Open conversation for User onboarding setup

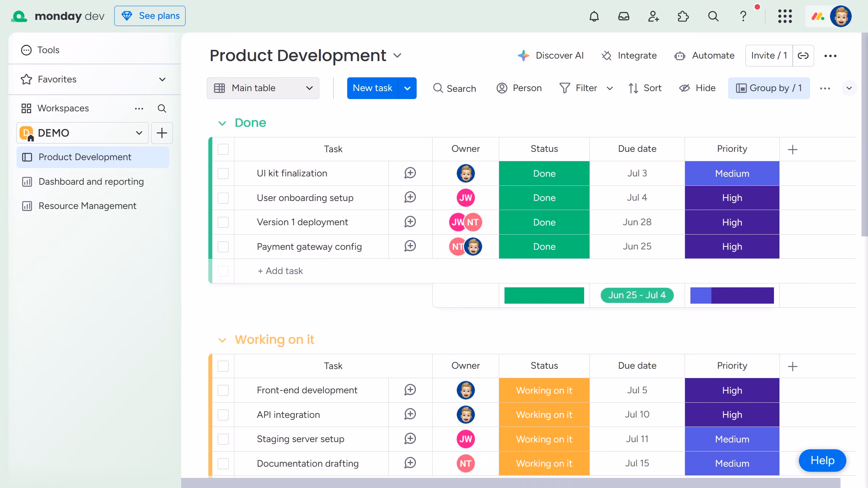[410, 197]
